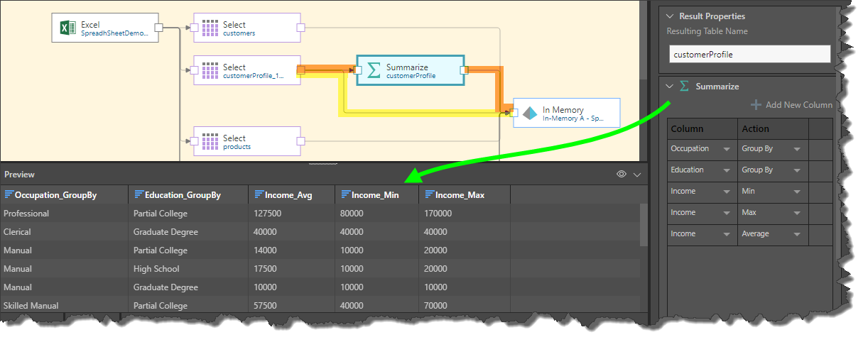Collapse the Summarize properties section
This screenshot has width=868, height=342.
pos(669,87)
